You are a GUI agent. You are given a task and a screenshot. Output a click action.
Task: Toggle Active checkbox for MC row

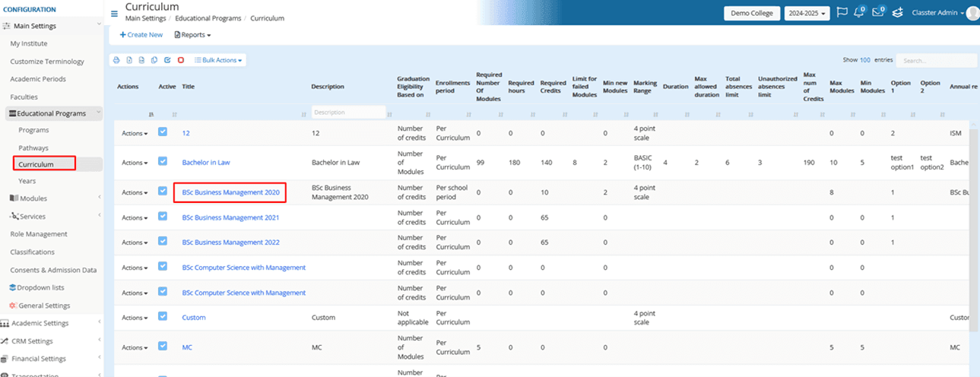pos(163,347)
